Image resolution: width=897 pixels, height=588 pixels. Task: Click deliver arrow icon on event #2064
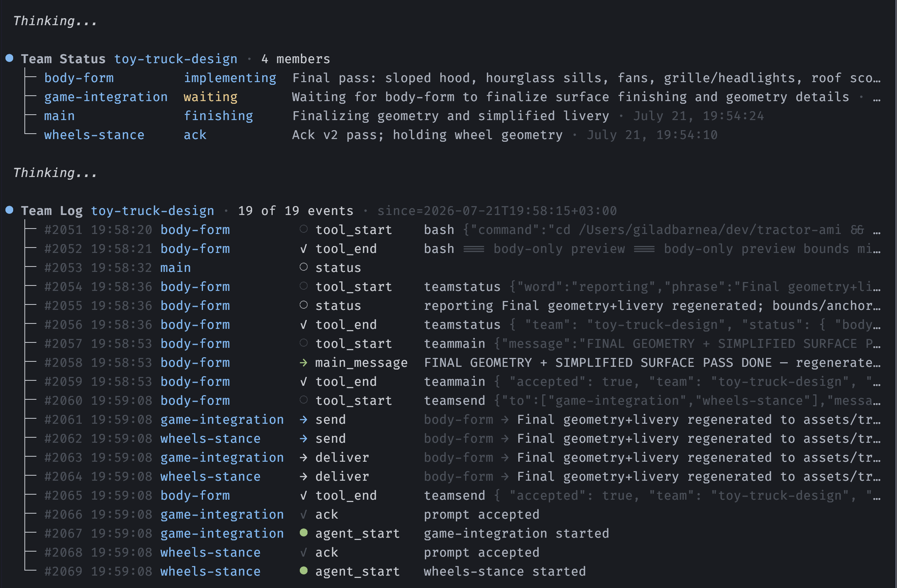[x=304, y=476]
